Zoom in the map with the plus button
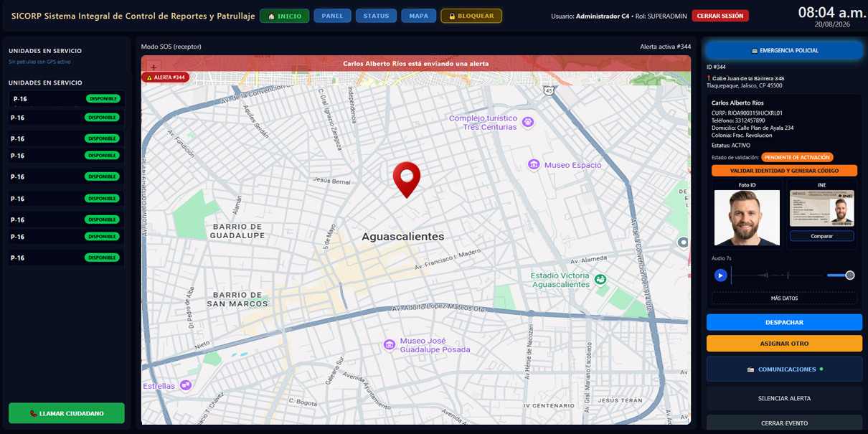 click(154, 67)
